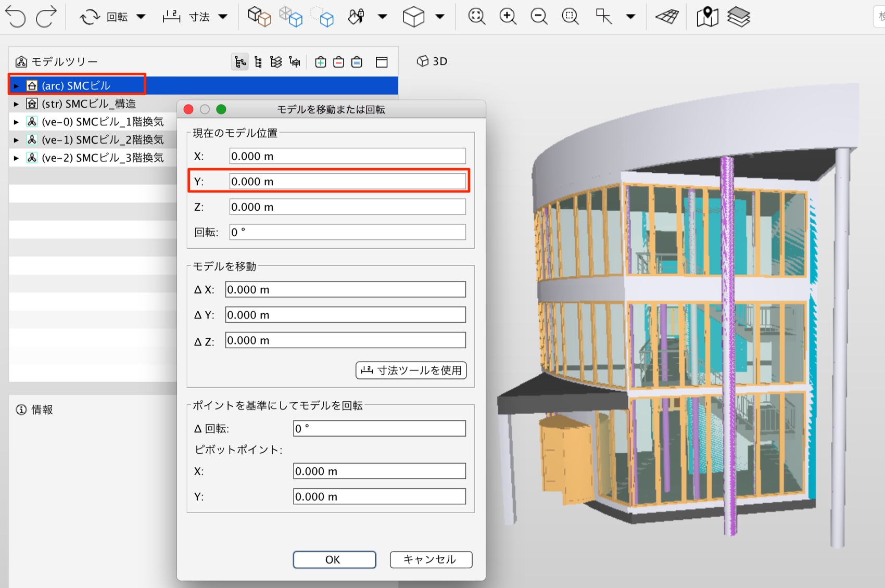Open the selection tool dropdown arrow
The width and height of the screenshot is (885, 588).
630,17
